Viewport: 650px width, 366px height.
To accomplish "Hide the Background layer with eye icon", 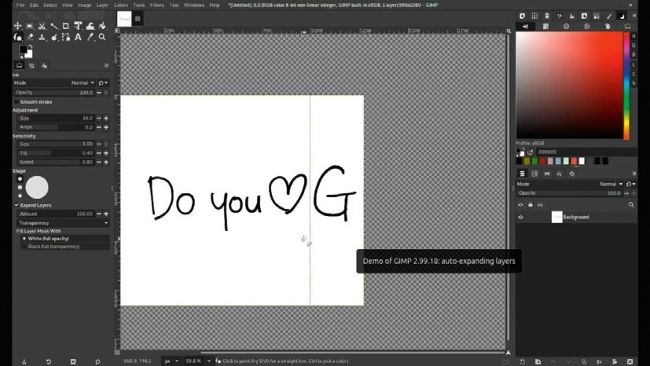I will tap(521, 217).
